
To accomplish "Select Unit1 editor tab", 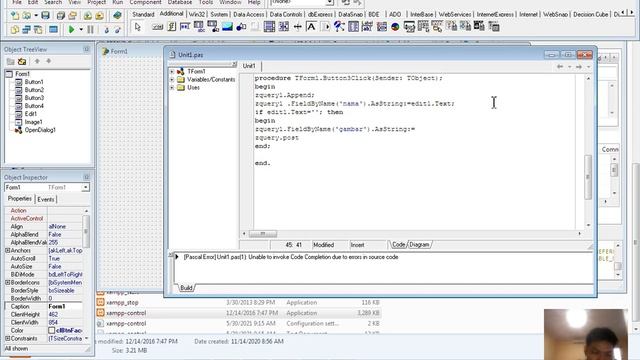I will coord(249,66).
